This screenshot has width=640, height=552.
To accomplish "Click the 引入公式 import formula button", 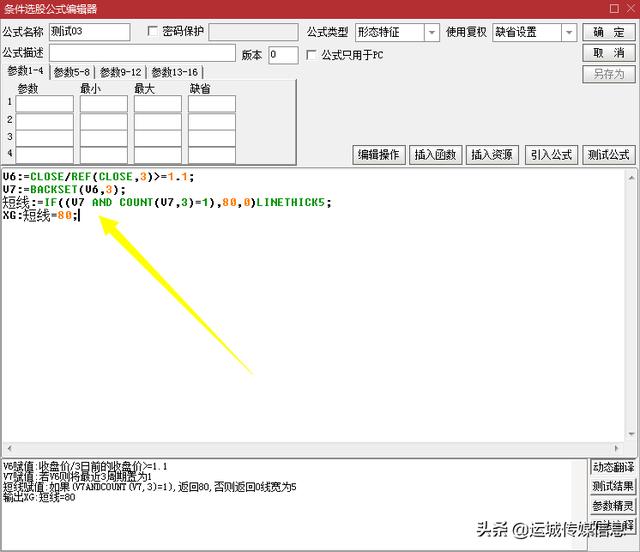I will click(551, 155).
